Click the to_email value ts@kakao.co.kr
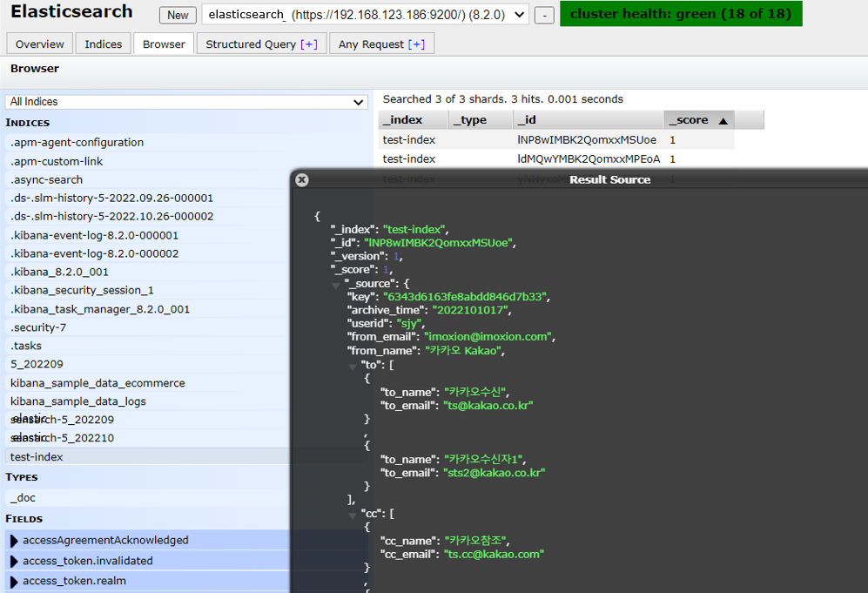The height and width of the screenshot is (593, 868). click(488, 406)
